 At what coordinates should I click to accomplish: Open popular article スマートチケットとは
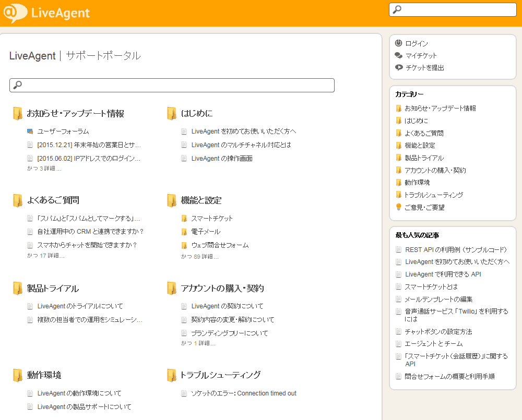pos(431,286)
